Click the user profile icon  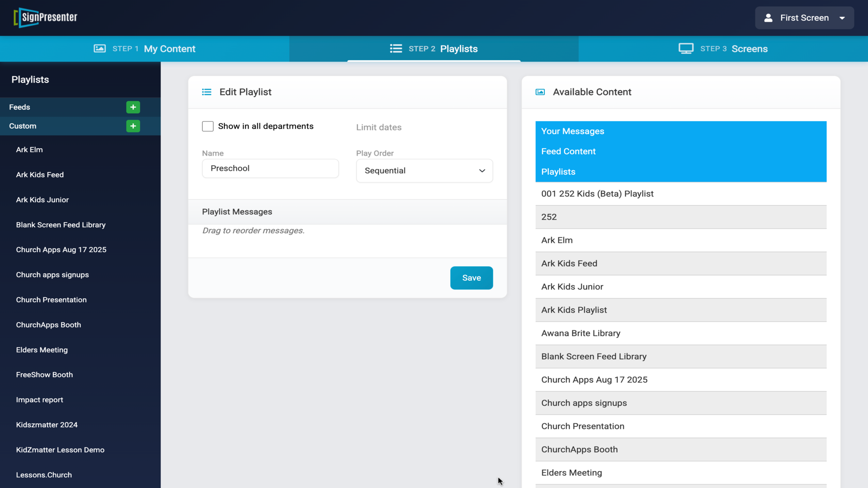click(768, 18)
